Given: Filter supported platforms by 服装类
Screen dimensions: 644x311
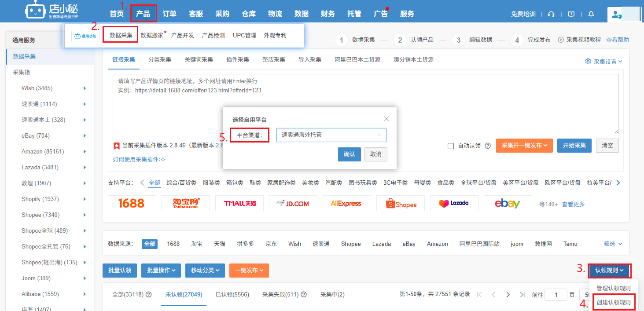Looking at the screenshot, I should tap(211, 183).
